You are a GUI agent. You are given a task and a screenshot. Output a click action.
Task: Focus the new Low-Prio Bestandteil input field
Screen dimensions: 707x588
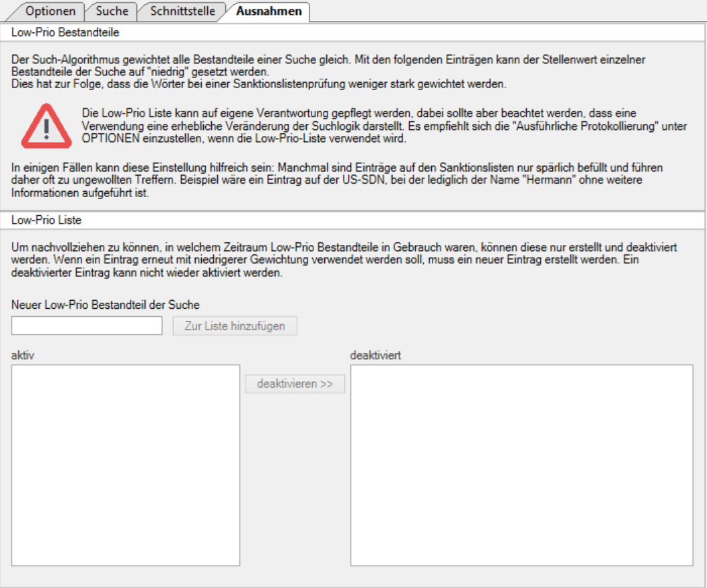[87, 326]
